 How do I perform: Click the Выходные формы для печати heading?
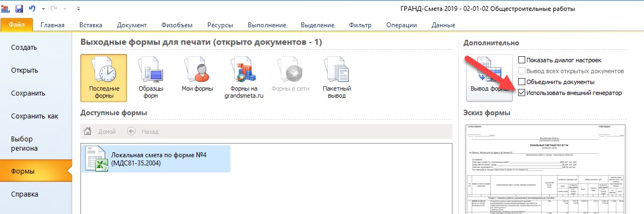pos(201,42)
